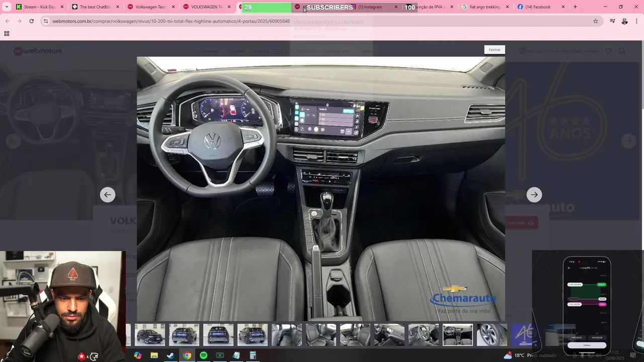Go back one page in Chrome

pos(7,21)
